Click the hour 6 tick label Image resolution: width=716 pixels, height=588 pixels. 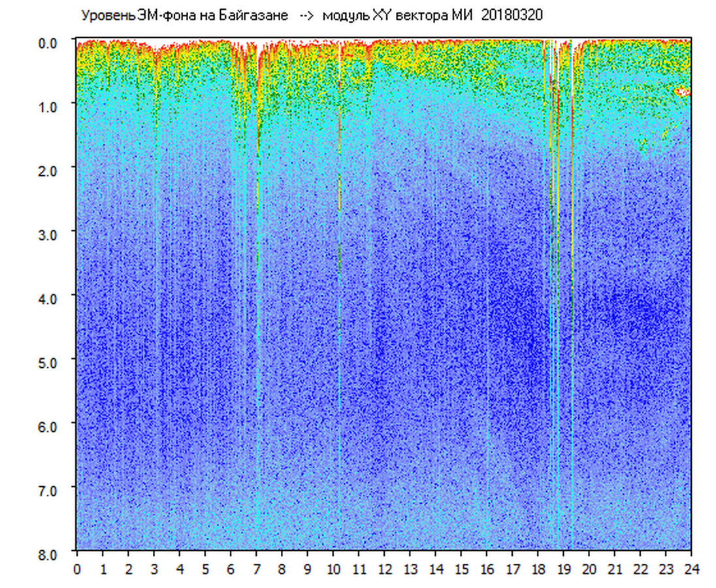[231, 569]
